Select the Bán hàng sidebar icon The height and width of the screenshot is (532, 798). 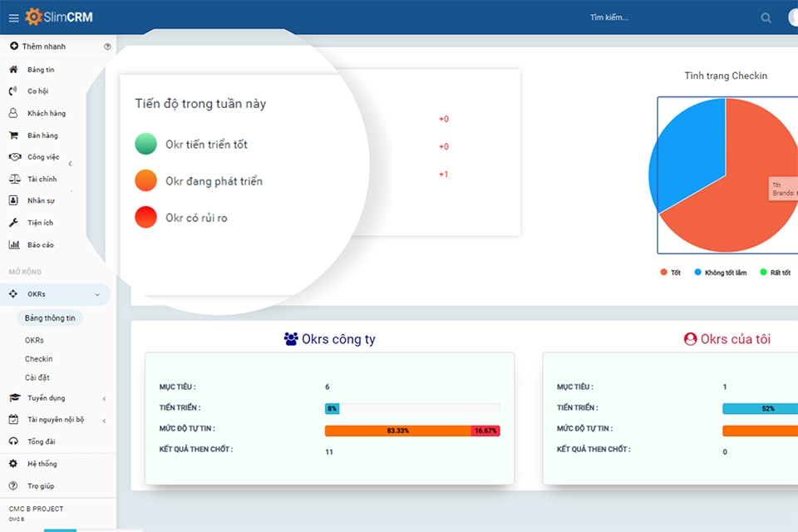click(13, 135)
